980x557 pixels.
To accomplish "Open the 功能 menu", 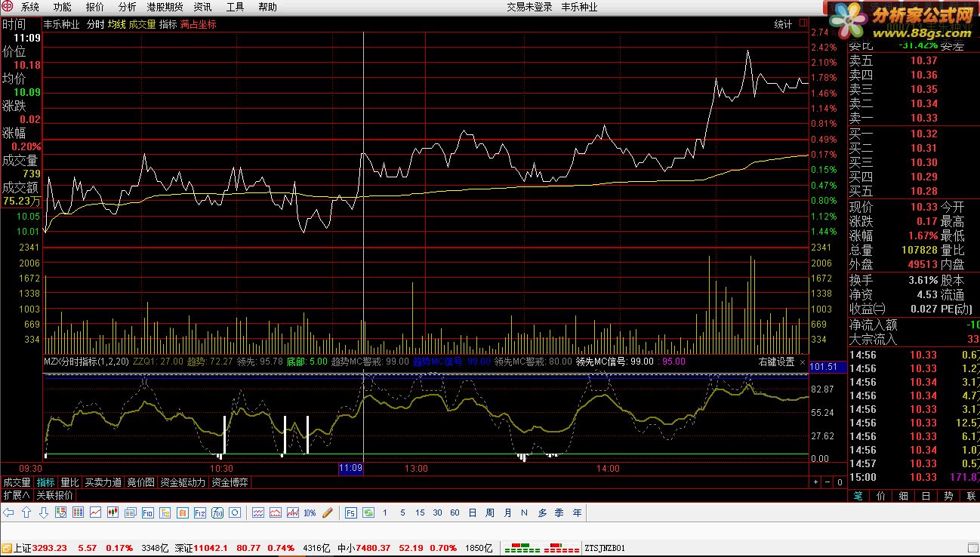I will tap(63, 7).
